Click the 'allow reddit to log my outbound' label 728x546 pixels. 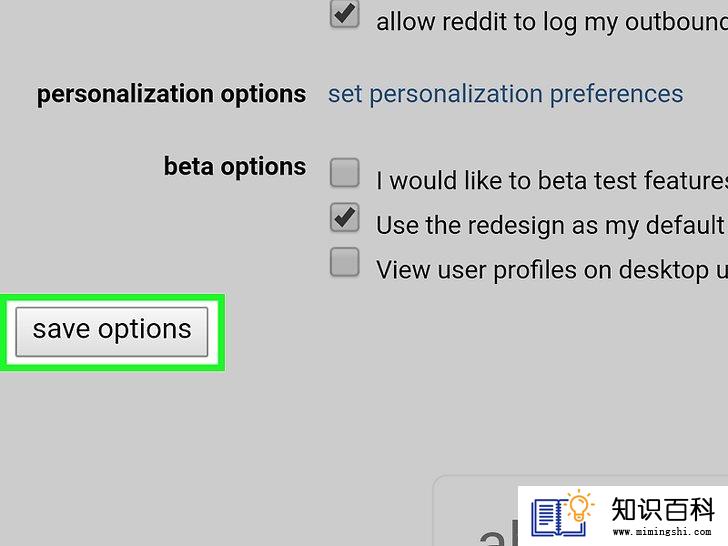(x=552, y=22)
